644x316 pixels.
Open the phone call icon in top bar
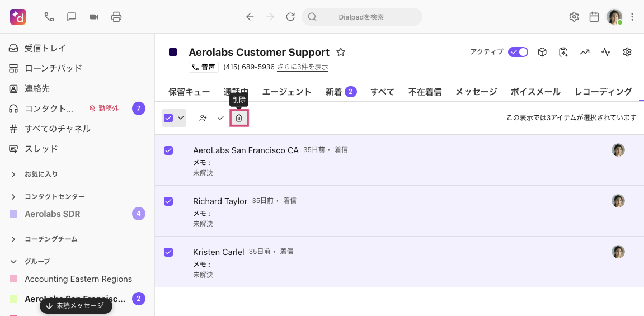pyautogui.click(x=49, y=17)
